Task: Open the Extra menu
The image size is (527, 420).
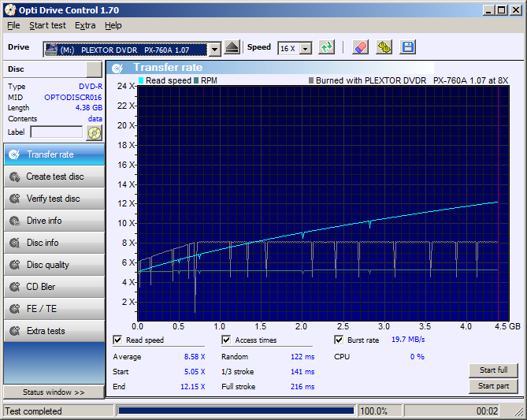Action: [85, 25]
